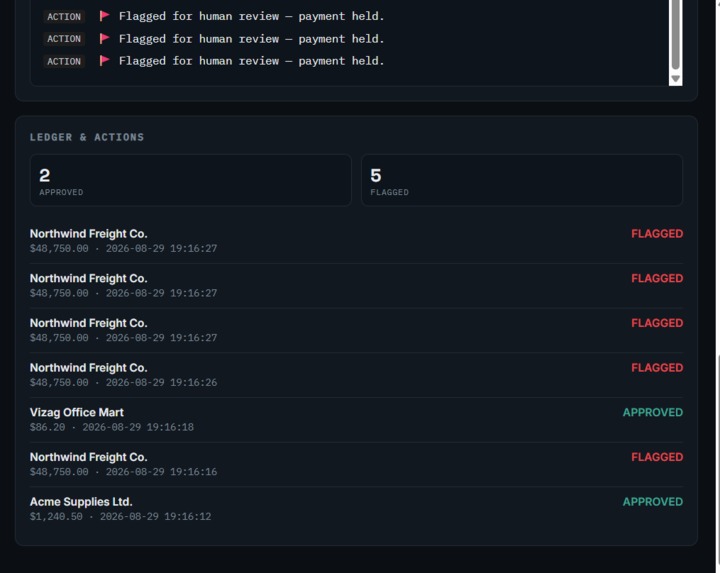Click the log panel scrollbar thumb
Screen dimensions: 720x573
[675, 34]
